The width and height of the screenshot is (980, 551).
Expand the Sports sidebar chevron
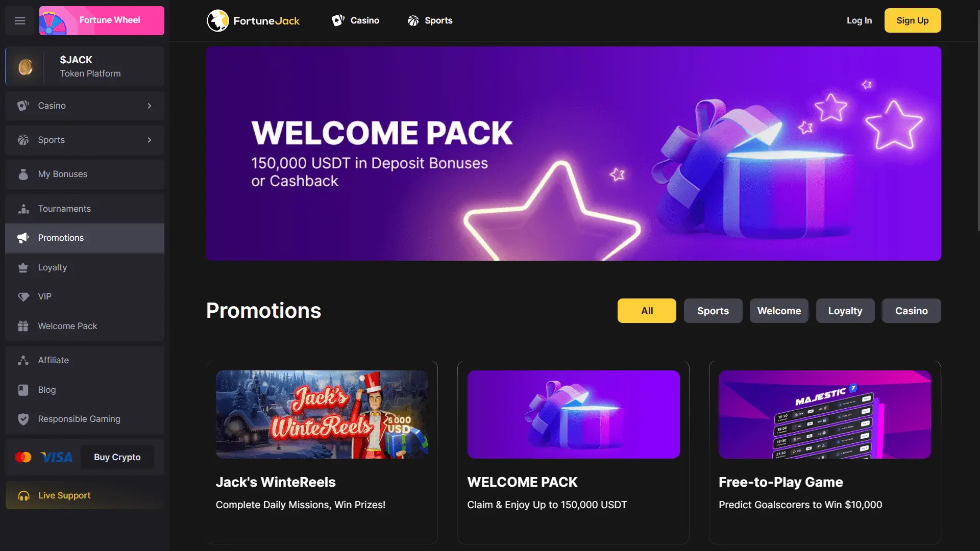pyautogui.click(x=150, y=140)
